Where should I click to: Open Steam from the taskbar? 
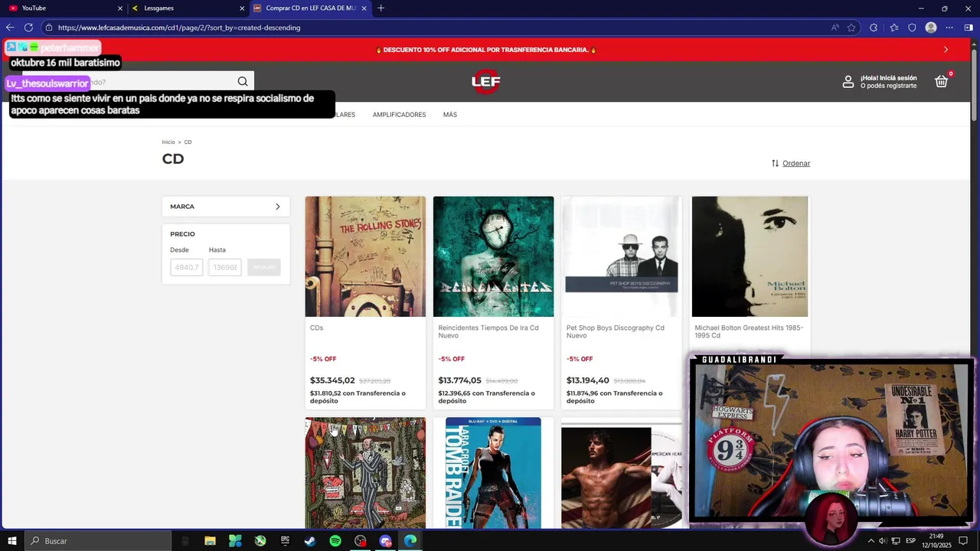(x=310, y=541)
